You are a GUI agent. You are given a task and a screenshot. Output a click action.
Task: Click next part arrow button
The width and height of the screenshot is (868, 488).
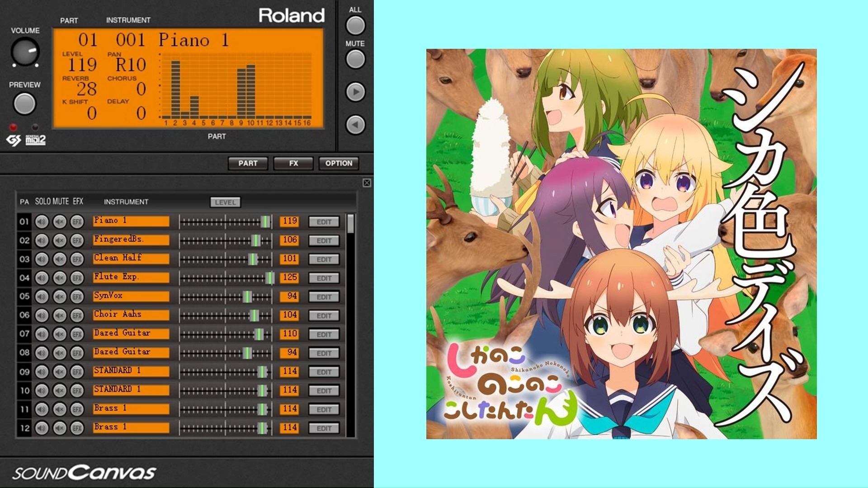point(355,92)
